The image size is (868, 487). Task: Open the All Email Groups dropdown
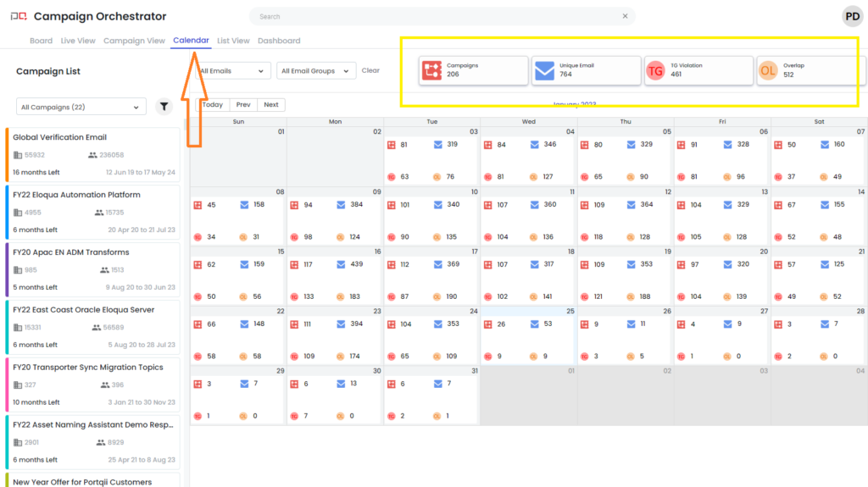315,71
